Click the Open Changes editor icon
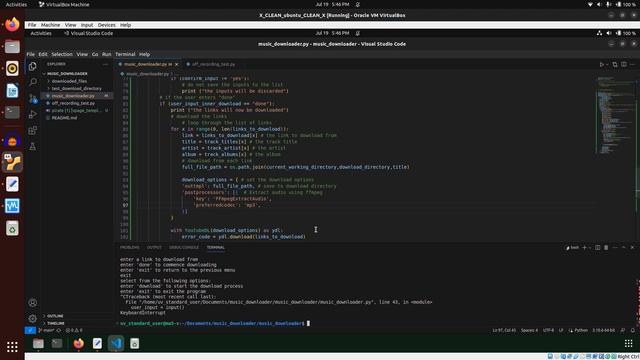 point(615,64)
